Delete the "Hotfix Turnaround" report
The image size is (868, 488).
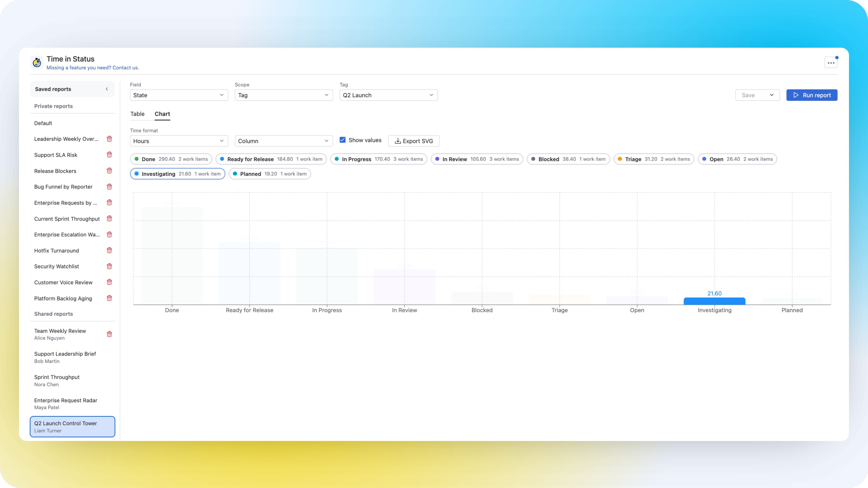click(109, 250)
